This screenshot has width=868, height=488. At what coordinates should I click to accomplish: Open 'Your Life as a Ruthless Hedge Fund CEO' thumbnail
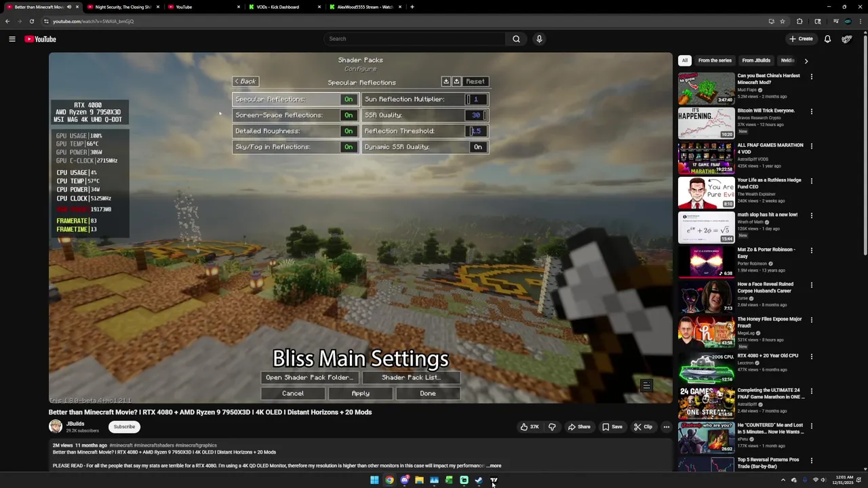(706, 192)
